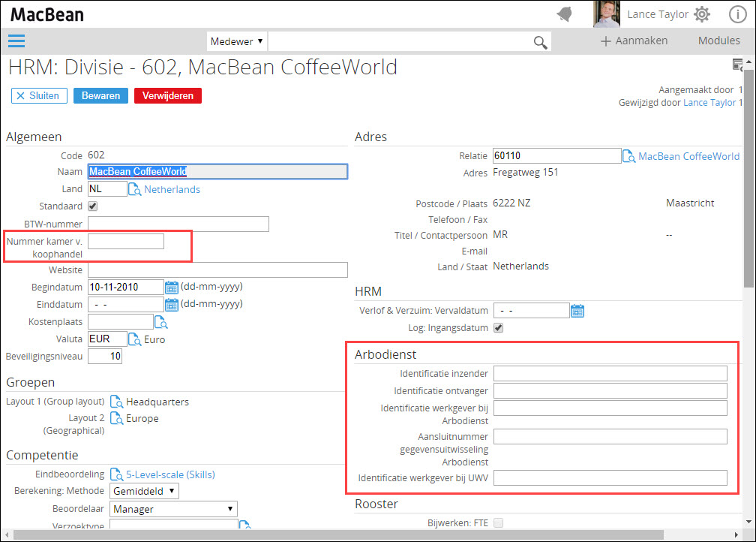Screen dimensions: 756x542
Task: Click the Valuta code input field
Action: 107,339
